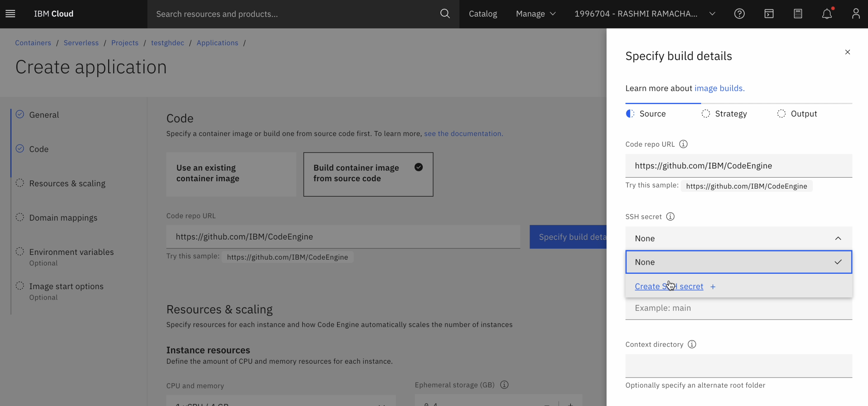Select Use an existing container image tile
868x406 pixels.
231,174
